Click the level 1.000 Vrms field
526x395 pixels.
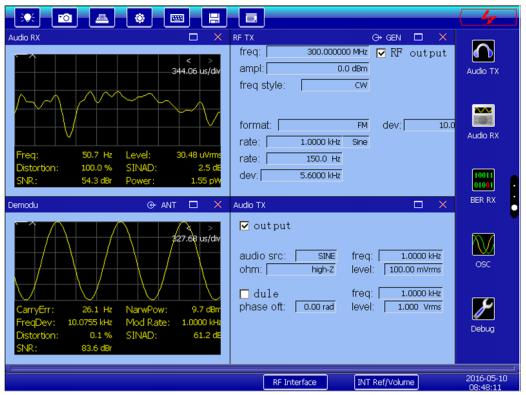413,307
